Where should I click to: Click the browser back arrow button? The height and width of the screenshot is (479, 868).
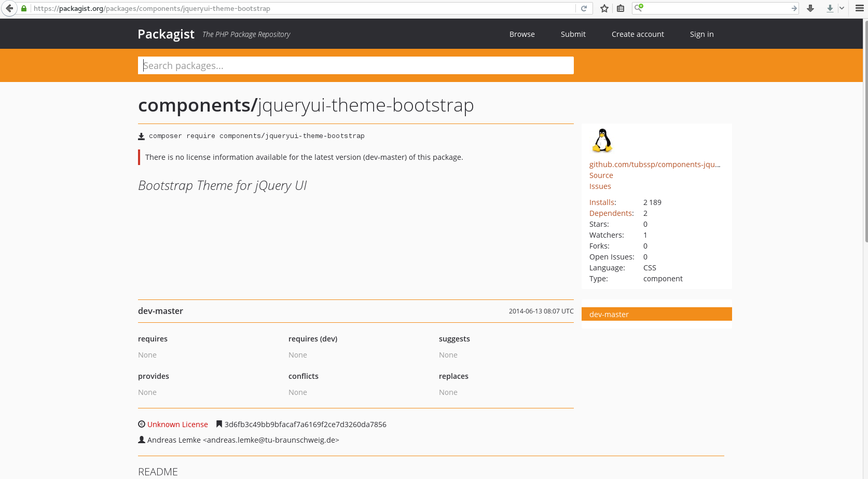[x=9, y=8]
